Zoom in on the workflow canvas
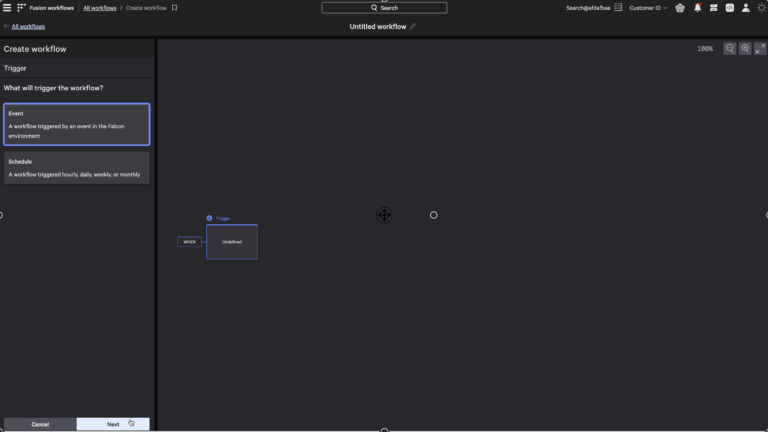The height and width of the screenshot is (432, 768). point(745,49)
